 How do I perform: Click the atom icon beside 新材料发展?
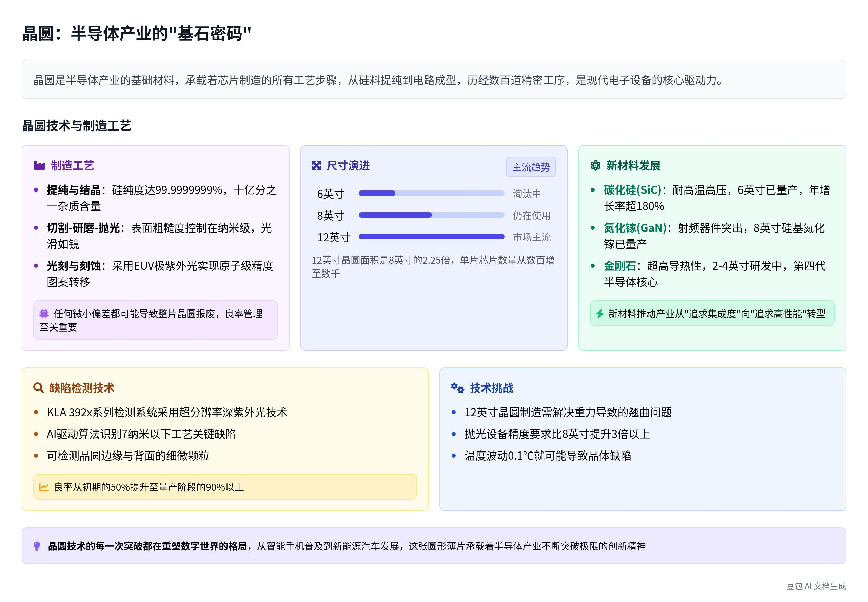[595, 166]
